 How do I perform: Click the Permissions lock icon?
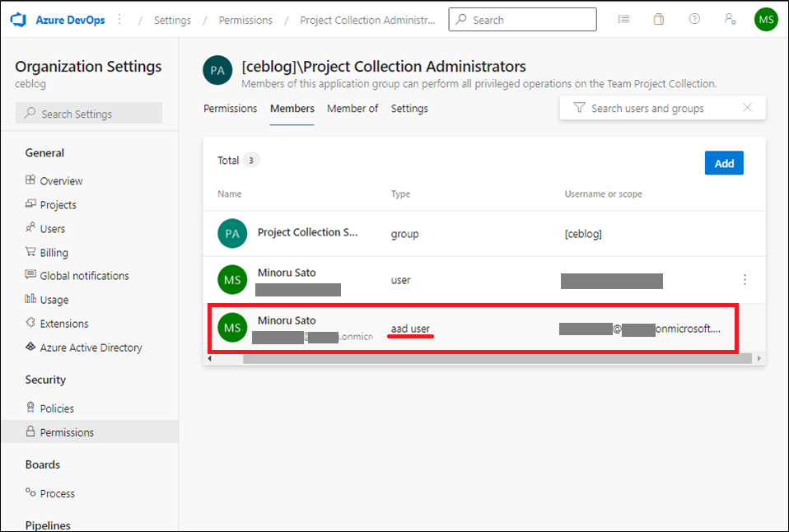[30, 432]
